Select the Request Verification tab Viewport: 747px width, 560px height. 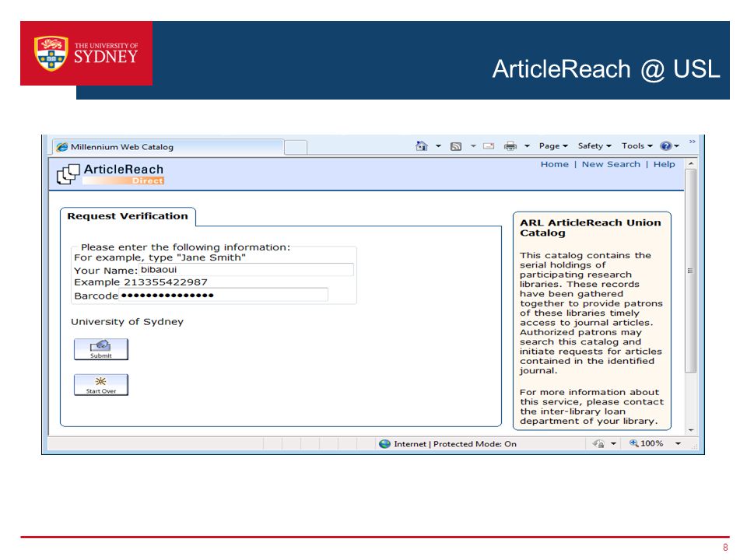click(128, 216)
